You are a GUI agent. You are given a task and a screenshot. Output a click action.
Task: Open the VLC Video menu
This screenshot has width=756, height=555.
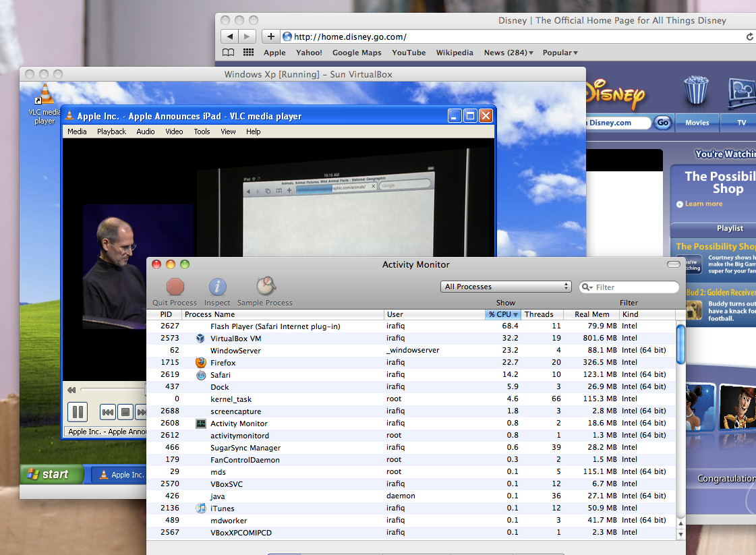pos(174,132)
